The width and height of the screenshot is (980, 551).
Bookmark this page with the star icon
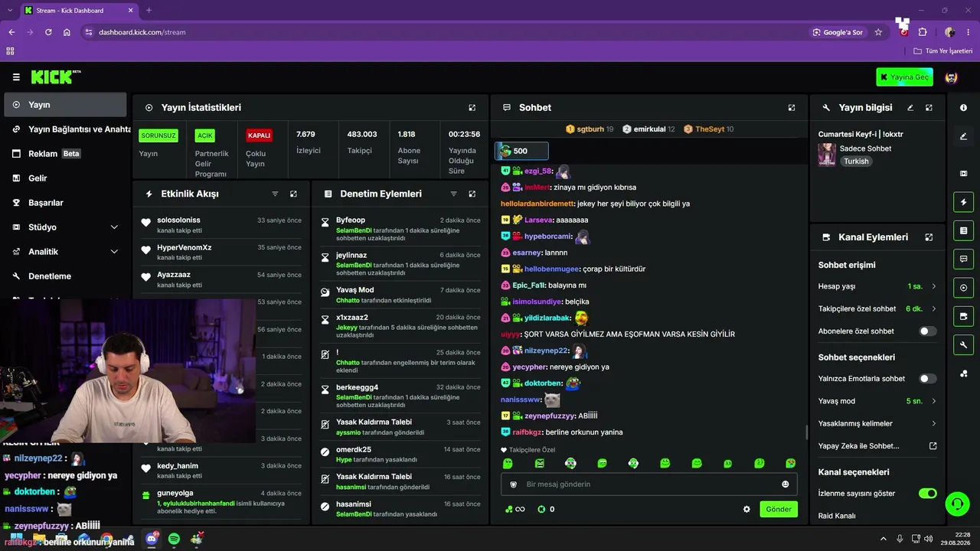(878, 32)
